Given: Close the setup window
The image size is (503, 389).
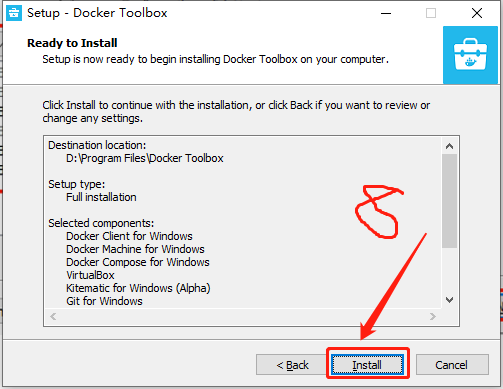Looking at the screenshot, I should tap(477, 13).
